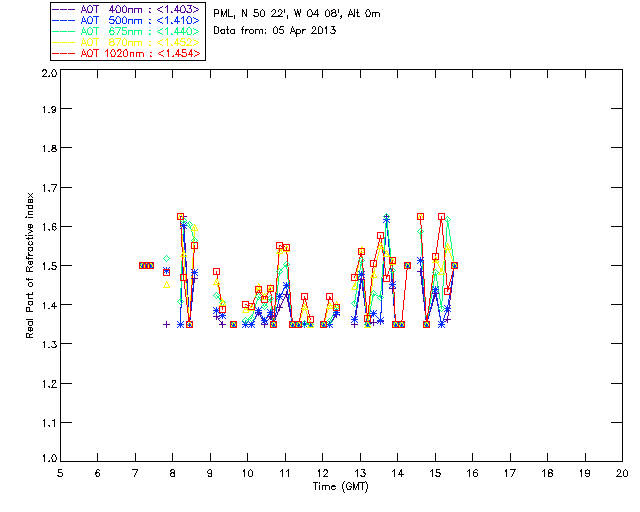Click the 12 hour x-axis label
The width and height of the screenshot is (640, 512).
[x=322, y=473]
